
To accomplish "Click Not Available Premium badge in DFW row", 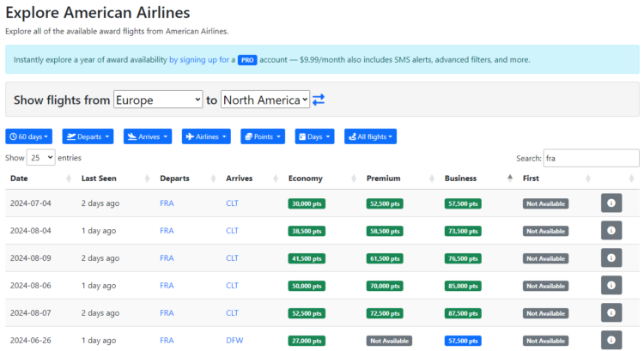I will [389, 341].
